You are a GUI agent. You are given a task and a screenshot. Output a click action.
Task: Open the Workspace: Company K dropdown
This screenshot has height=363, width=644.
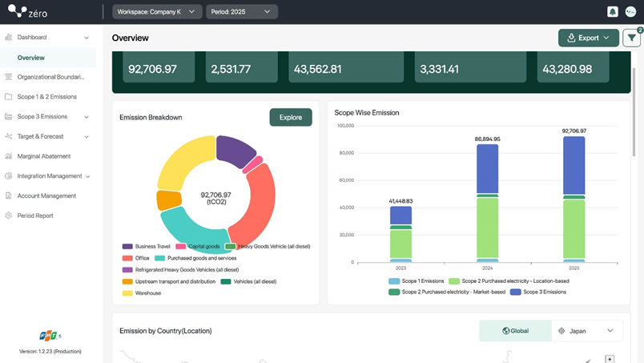(x=157, y=12)
